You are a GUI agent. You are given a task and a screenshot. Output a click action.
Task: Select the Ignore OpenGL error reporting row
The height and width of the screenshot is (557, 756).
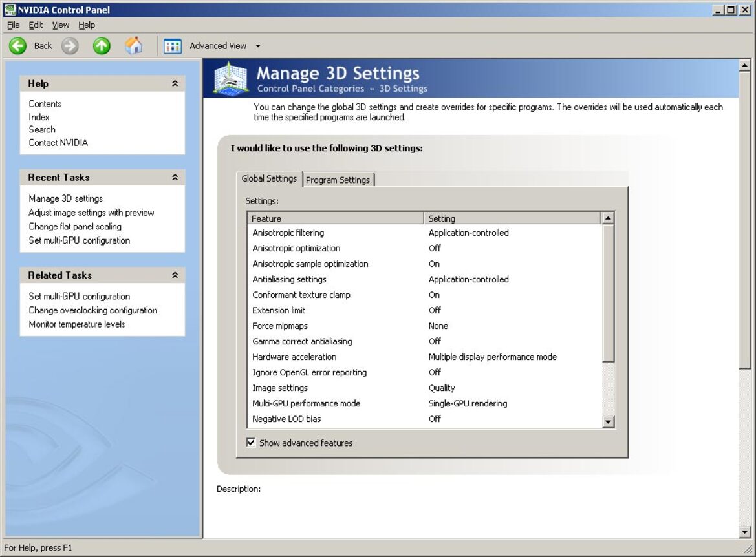[x=425, y=372]
